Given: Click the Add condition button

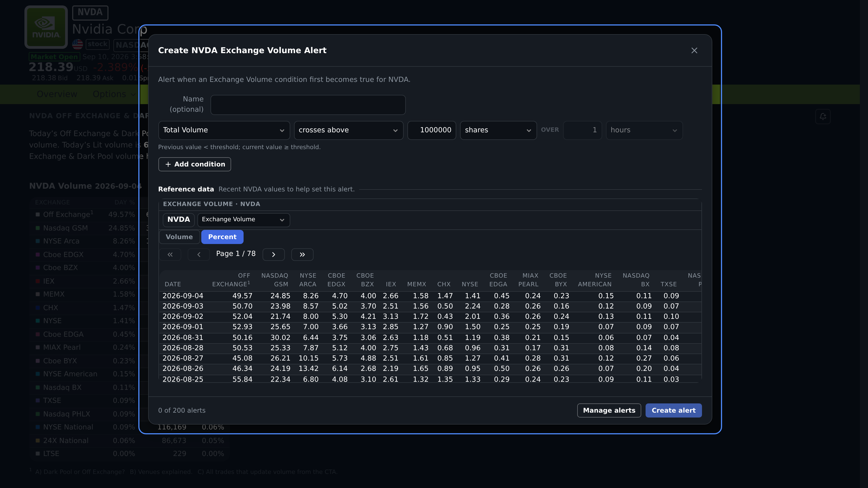Looking at the screenshot, I should [x=195, y=164].
